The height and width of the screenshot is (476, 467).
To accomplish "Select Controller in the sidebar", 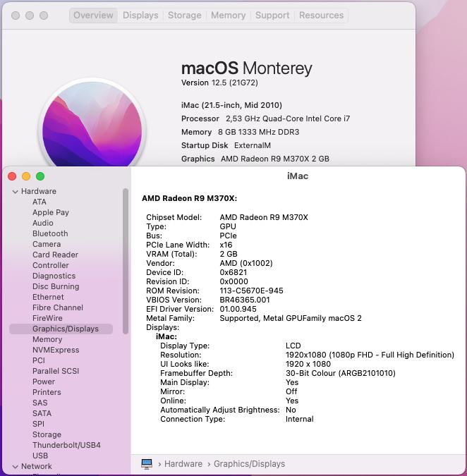I will tap(50, 266).
